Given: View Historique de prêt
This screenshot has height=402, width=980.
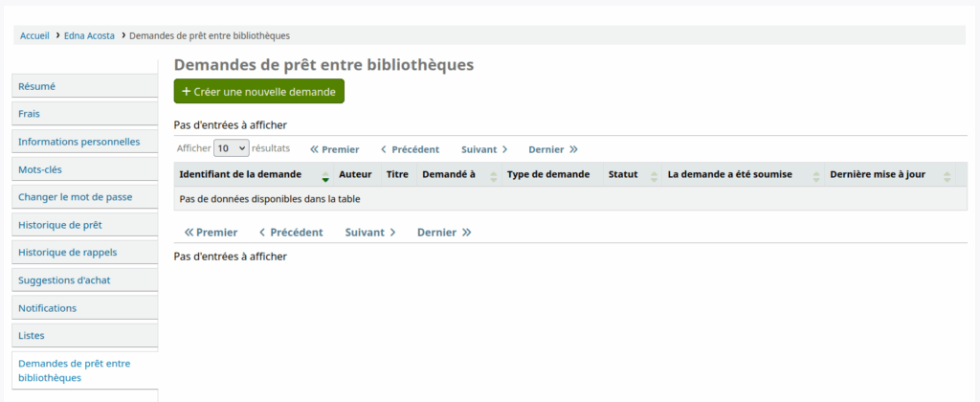Looking at the screenshot, I should click(x=59, y=225).
